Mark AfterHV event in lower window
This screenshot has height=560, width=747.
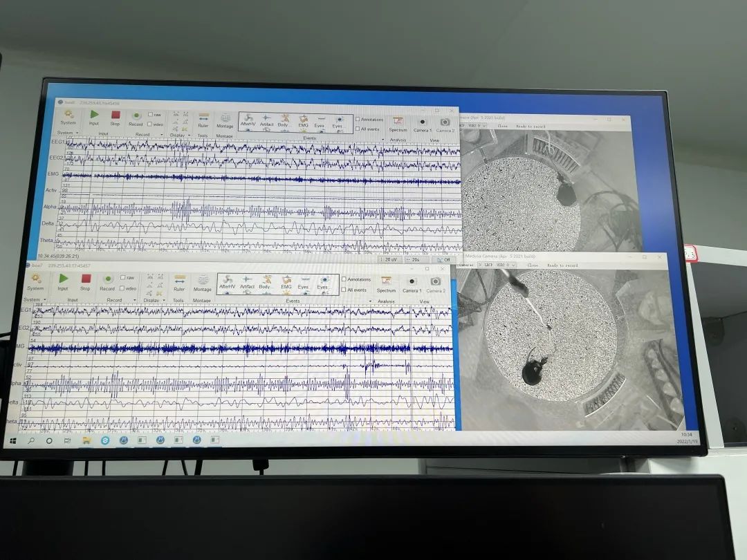click(x=228, y=282)
